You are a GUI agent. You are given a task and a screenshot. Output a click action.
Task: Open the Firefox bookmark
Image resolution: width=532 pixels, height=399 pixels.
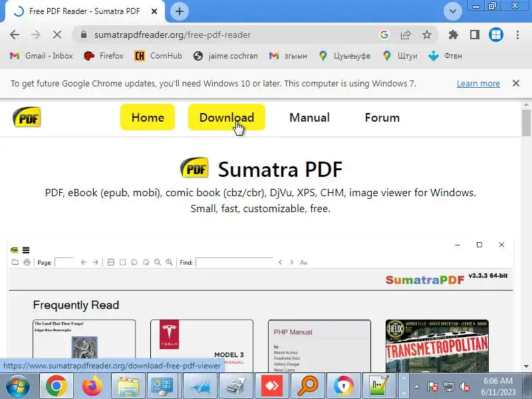click(x=104, y=56)
